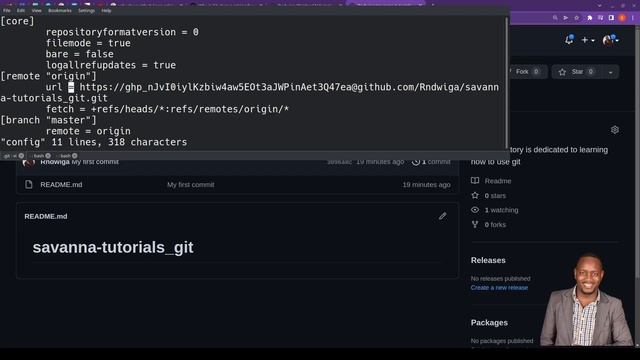Close the first terminal tab
Viewport: 640px width, 360px height.
(x=21, y=156)
